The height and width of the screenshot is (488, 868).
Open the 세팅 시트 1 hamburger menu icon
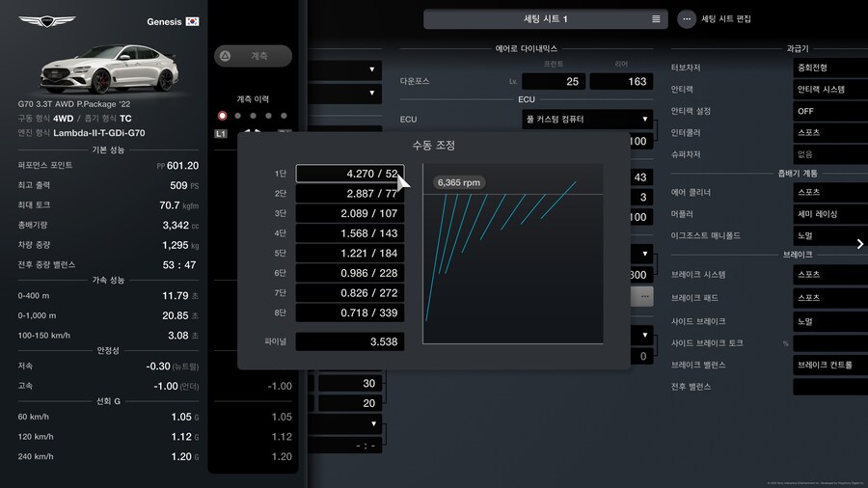click(x=656, y=19)
